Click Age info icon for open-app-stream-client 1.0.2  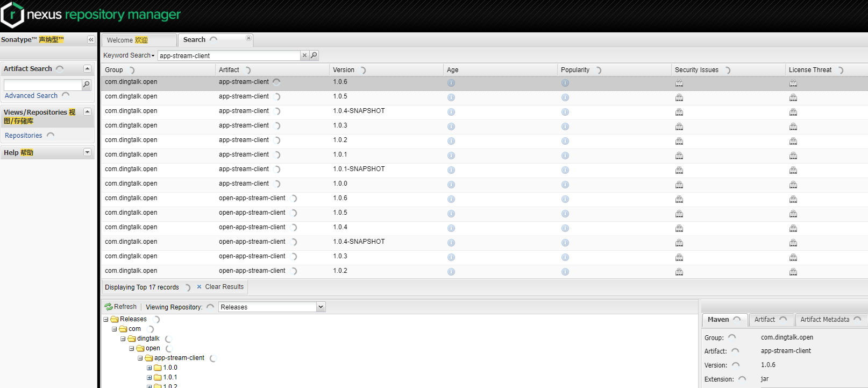451,272
